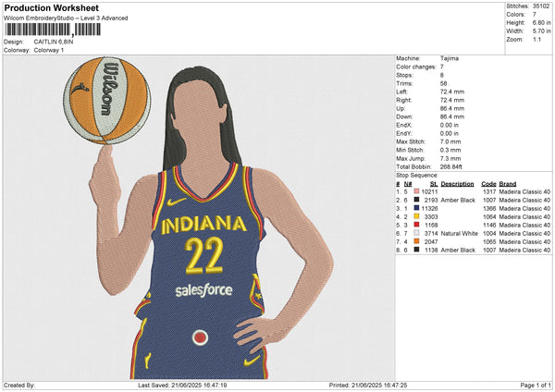Click the 'N#' column header
Screen dimensions: 555x392
[x=408, y=184]
